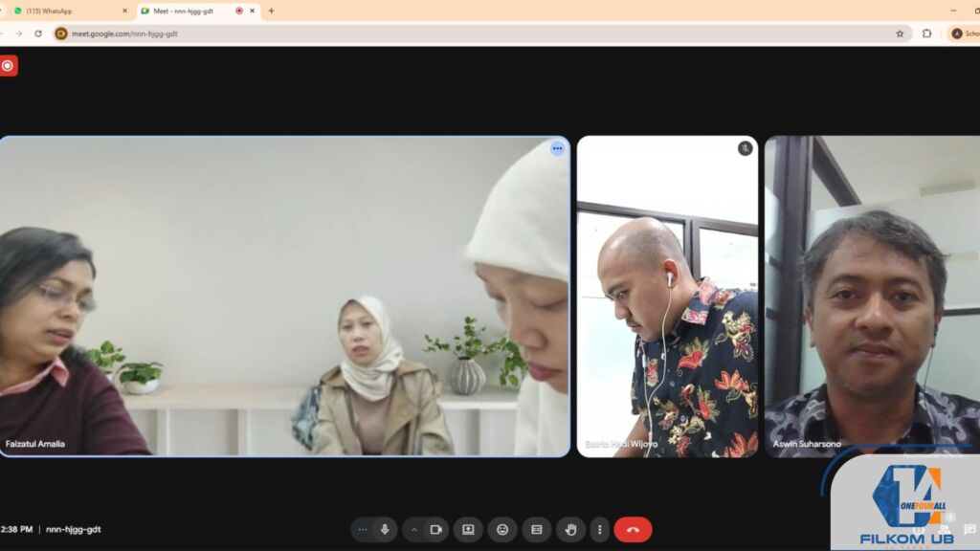
Task: Show the participants list
Action: 944,529
